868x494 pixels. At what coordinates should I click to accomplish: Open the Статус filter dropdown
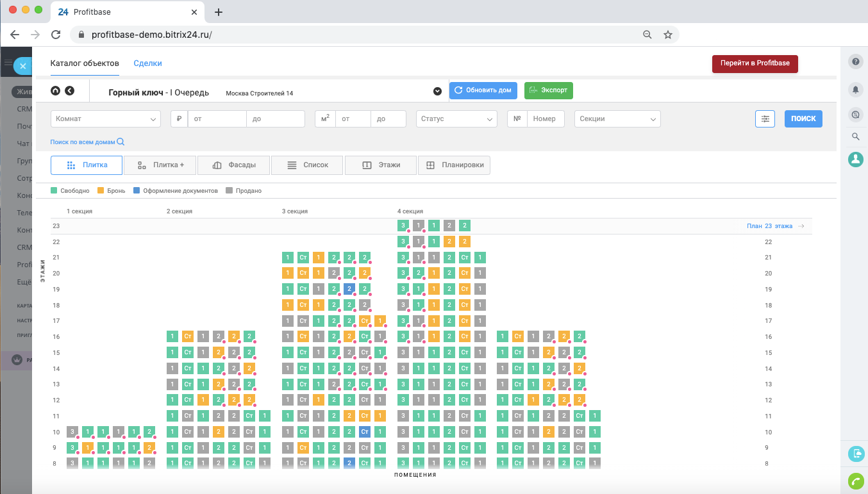[456, 119]
